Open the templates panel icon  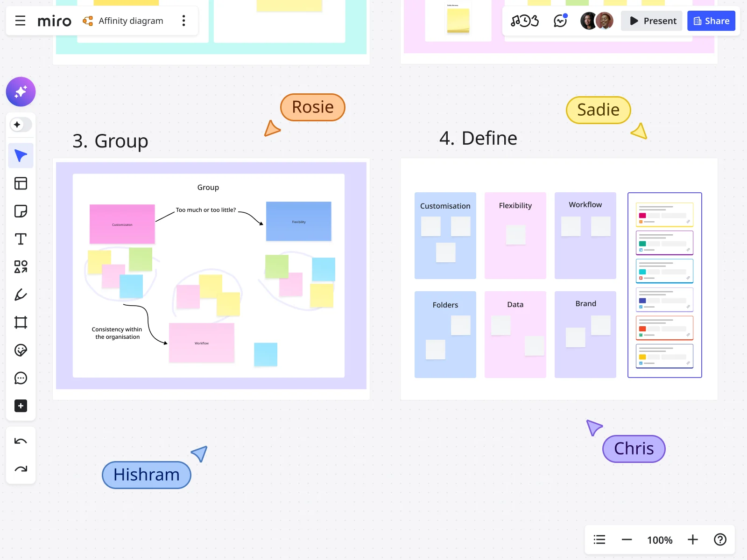[x=21, y=183]
